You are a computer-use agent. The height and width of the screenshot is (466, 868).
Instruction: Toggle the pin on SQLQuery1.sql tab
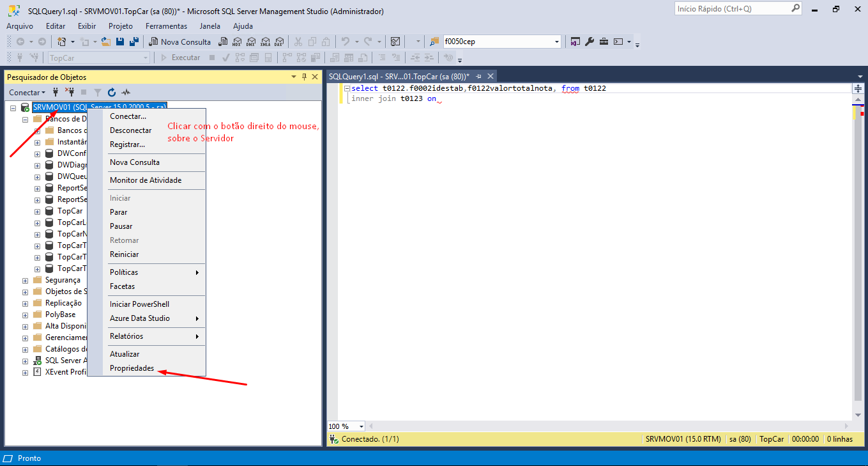[x=478, y=76]
